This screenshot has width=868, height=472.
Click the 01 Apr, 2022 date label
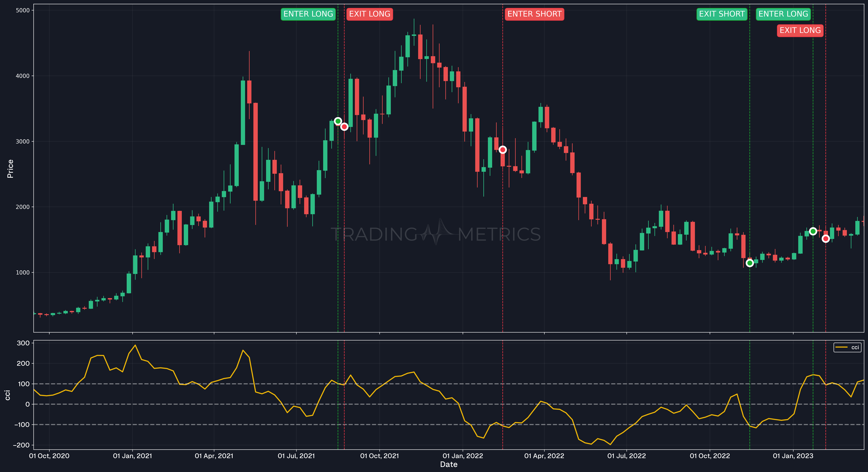[544, 456]
